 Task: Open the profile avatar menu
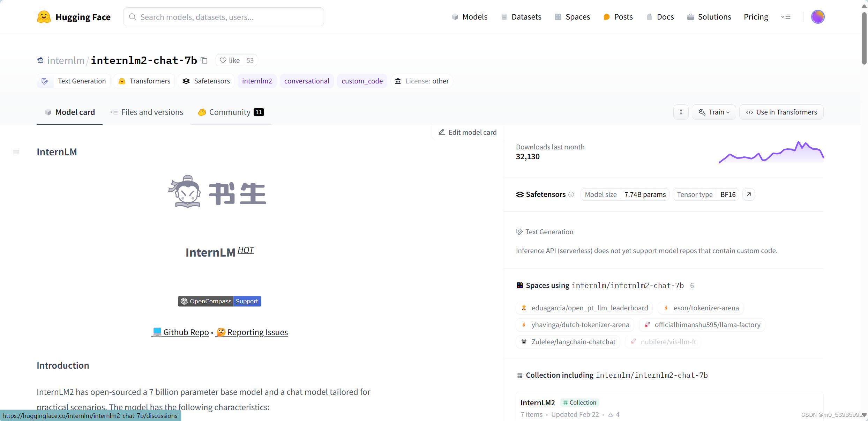pyautogui.click(x=818, y=16)
